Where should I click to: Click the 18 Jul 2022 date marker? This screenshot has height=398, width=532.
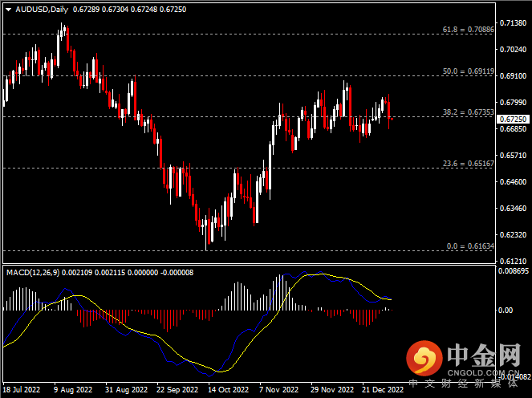coord(22,391)
